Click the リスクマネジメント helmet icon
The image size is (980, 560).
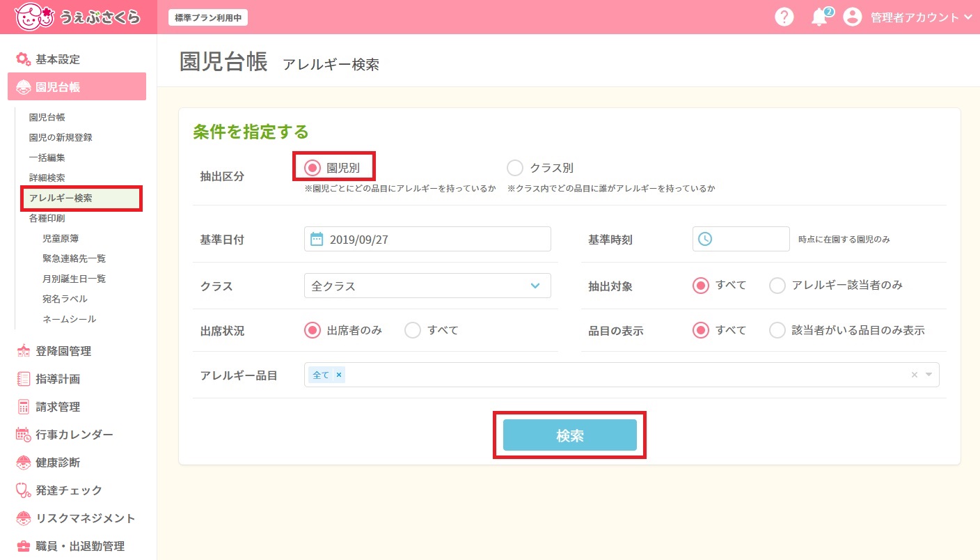click(x=23, y=518)
